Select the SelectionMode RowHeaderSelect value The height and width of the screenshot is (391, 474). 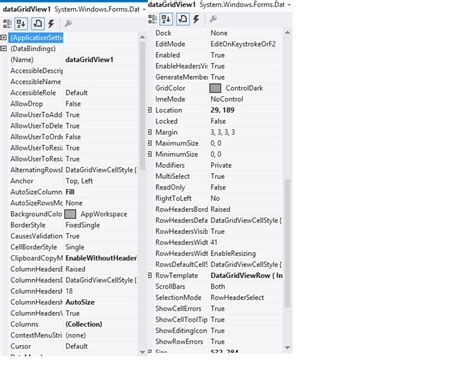pos(237,297)
